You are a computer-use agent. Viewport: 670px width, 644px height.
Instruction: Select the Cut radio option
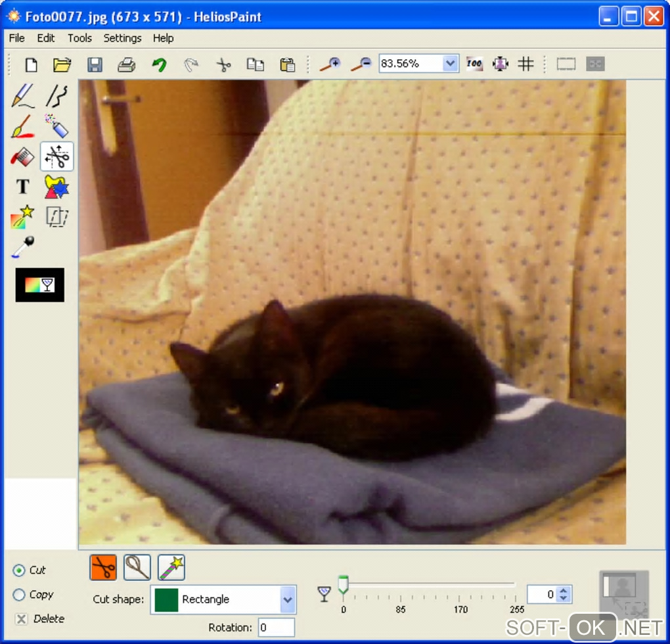(19, 570)
